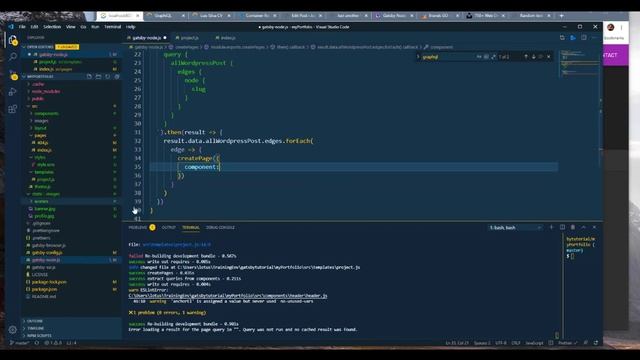The image size is (640, 360).
Task: Switch to the Debug Console tab
Action: coord(220,227)
